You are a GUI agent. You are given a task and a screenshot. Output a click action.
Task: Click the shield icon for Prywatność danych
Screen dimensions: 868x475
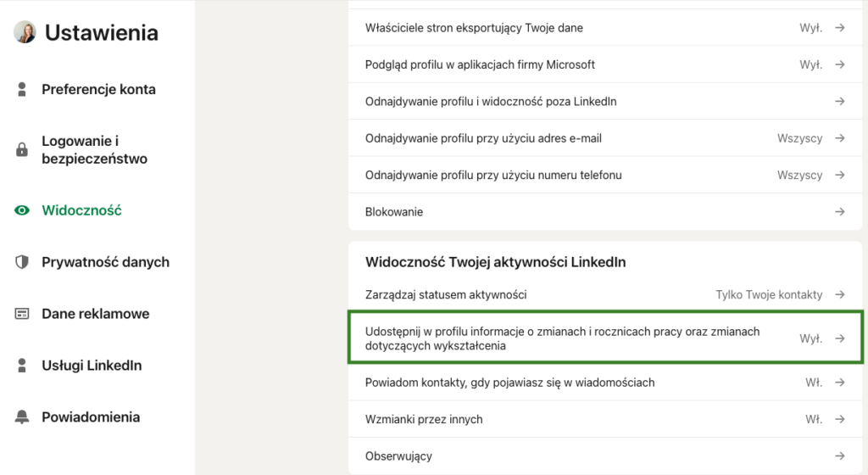pyautogui.click(x=23, y=262)
